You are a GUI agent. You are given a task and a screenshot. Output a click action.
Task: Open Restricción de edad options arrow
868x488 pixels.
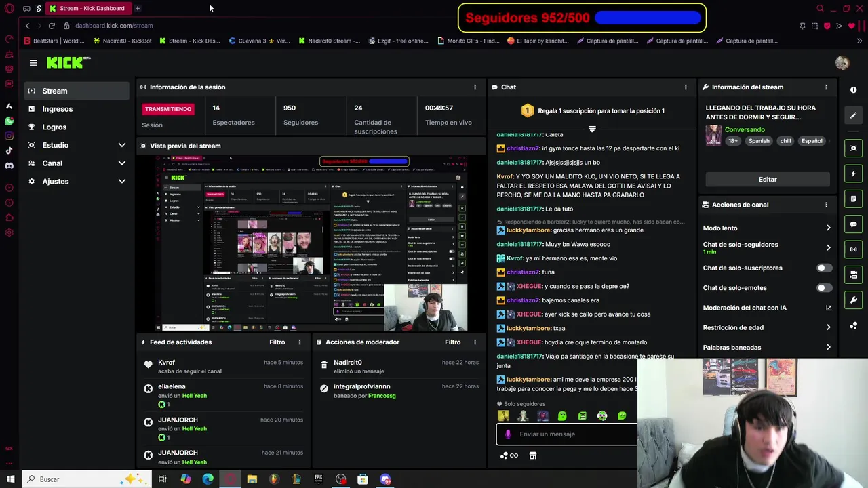tap(828, 327)
